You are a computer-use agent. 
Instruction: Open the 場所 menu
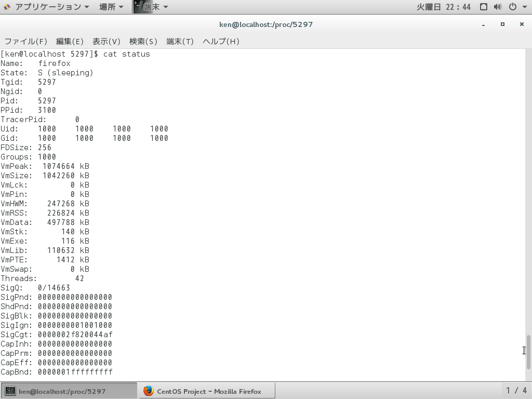coord(111,7)
